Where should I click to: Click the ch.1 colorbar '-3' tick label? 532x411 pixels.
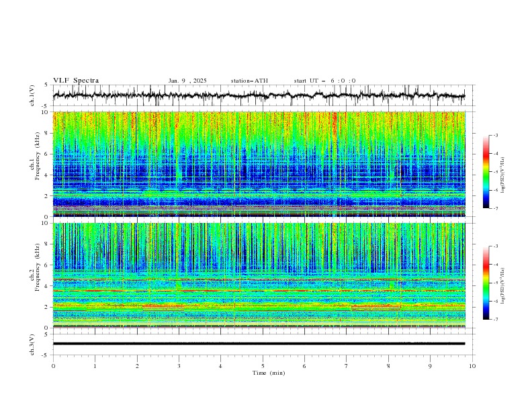point(495,135)
